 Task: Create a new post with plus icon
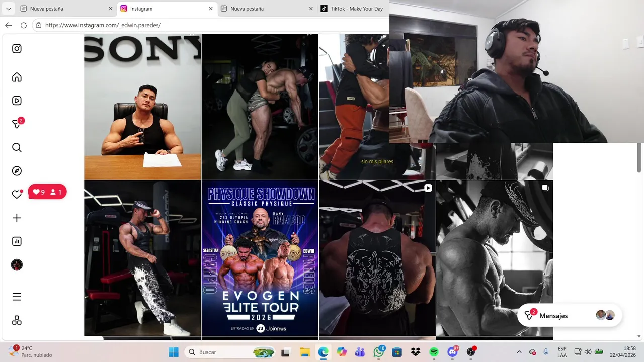click(17, 218)
